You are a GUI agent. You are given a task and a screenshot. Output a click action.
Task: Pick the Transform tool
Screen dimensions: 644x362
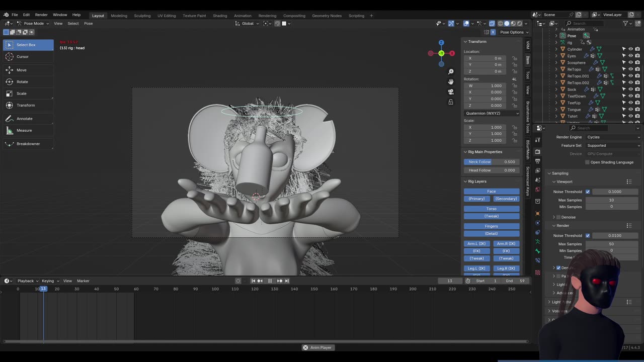pos(28,105)
